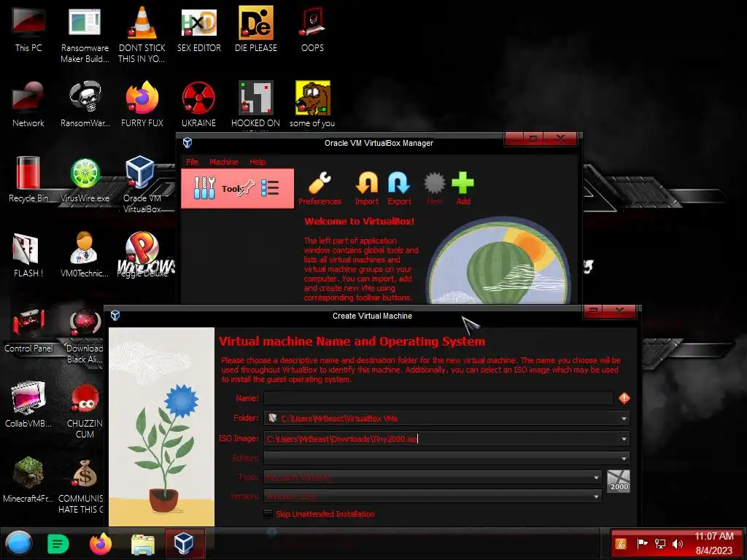Click the Action Center flag tray icon

[642, 543]
